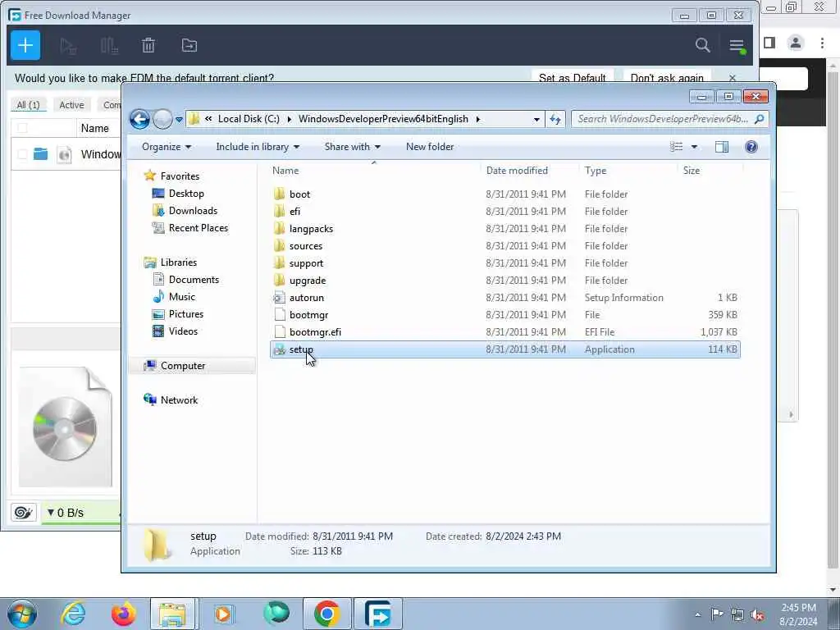Screen dimensions: 840x630
Task: Open Share with dropdown
Action: pyautogui.click(x=352, y=147)
